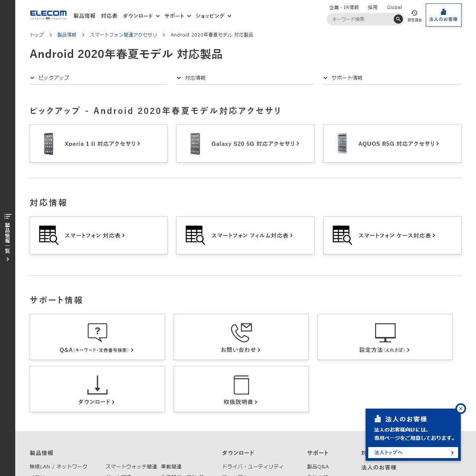476x476 pixels.
Task: Open ダウンロード support card link
Action: pos(97,389)
